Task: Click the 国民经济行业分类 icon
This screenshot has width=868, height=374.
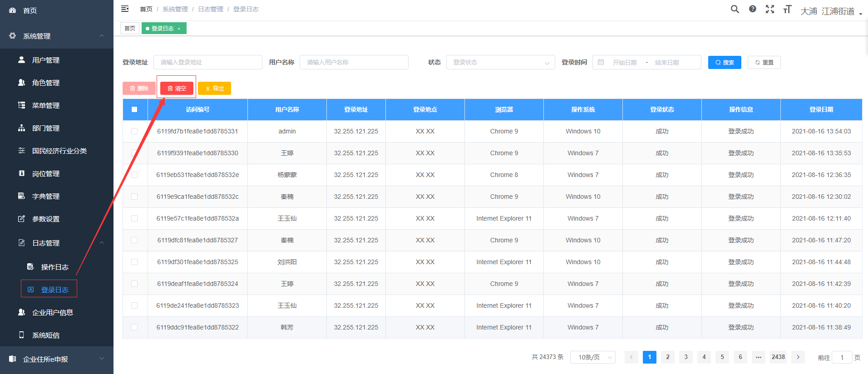Action: pyautogui.click(x=21, y=150)
